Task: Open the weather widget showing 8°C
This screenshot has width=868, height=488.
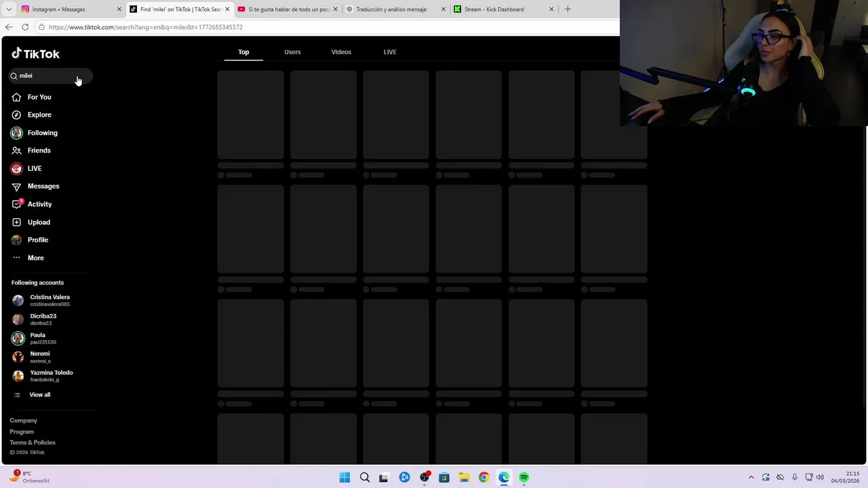Action: [31, 477]
